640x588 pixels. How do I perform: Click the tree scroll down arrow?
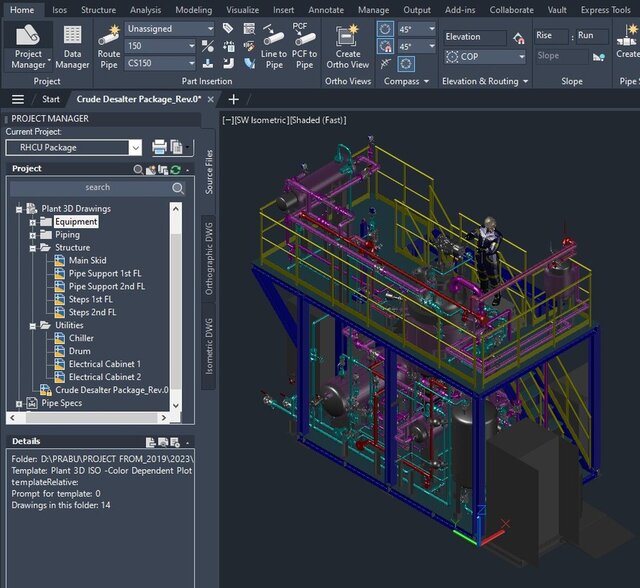(176, 405)
